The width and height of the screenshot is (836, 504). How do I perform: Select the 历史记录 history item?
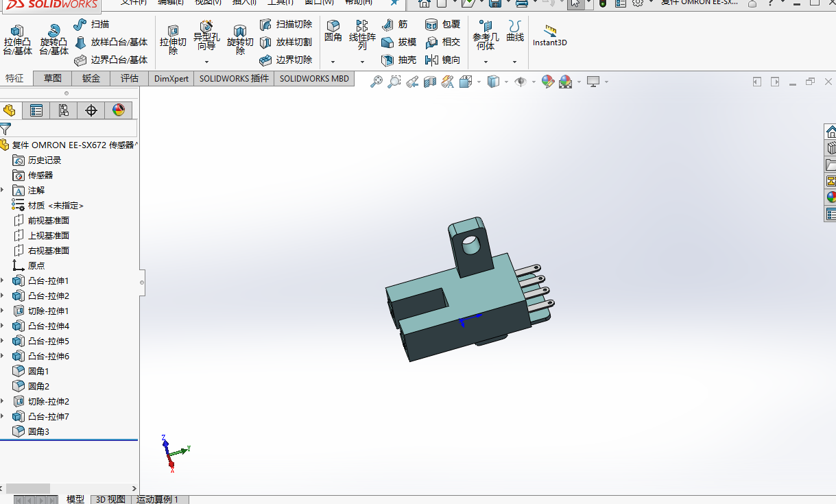pyautogui.click(x=37, y=160)
